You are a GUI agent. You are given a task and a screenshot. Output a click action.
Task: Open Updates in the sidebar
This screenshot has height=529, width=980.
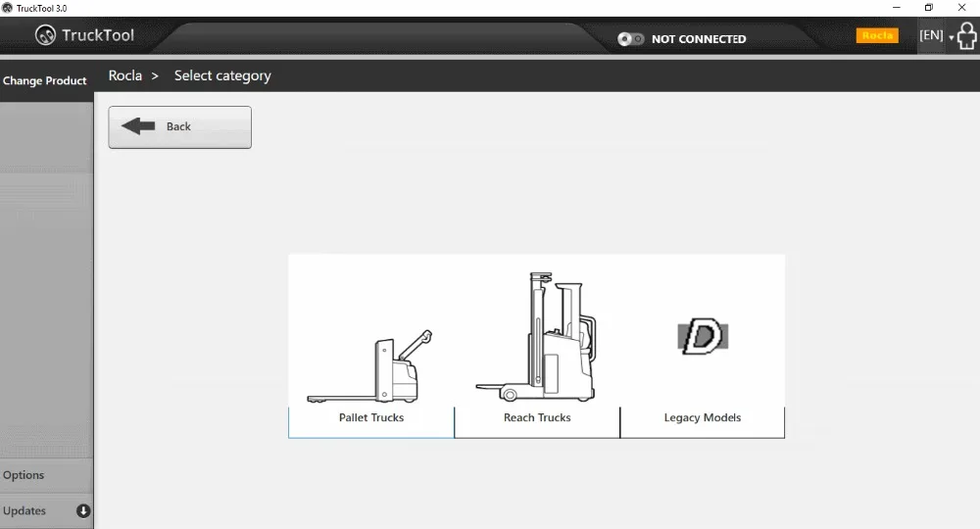click(46, 511)
